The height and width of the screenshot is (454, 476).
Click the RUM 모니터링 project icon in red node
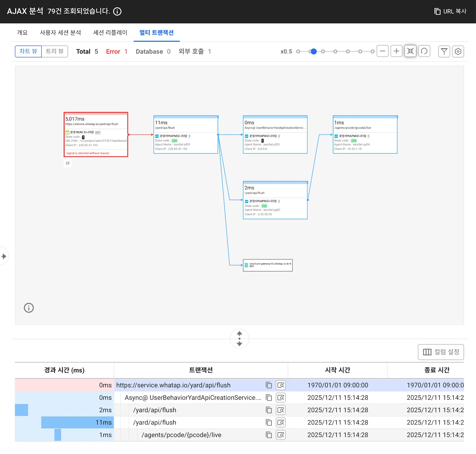67,132
